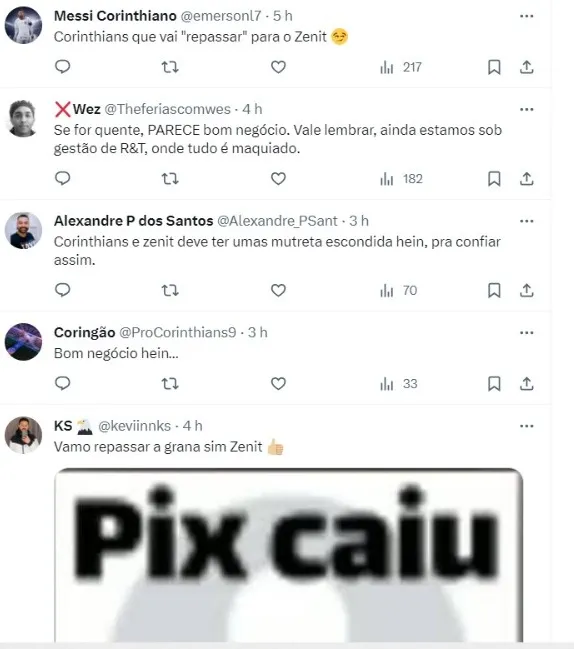The width and height of the screenshot is (574, 649).
Task: Reply to Coringão's tweet
Action: 62,384
